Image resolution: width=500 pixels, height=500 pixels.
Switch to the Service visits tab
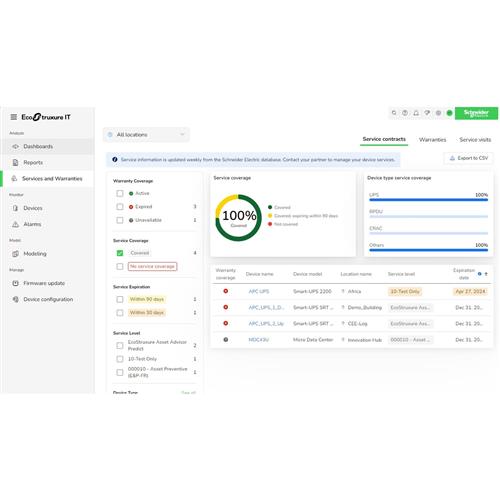[475, 140]
